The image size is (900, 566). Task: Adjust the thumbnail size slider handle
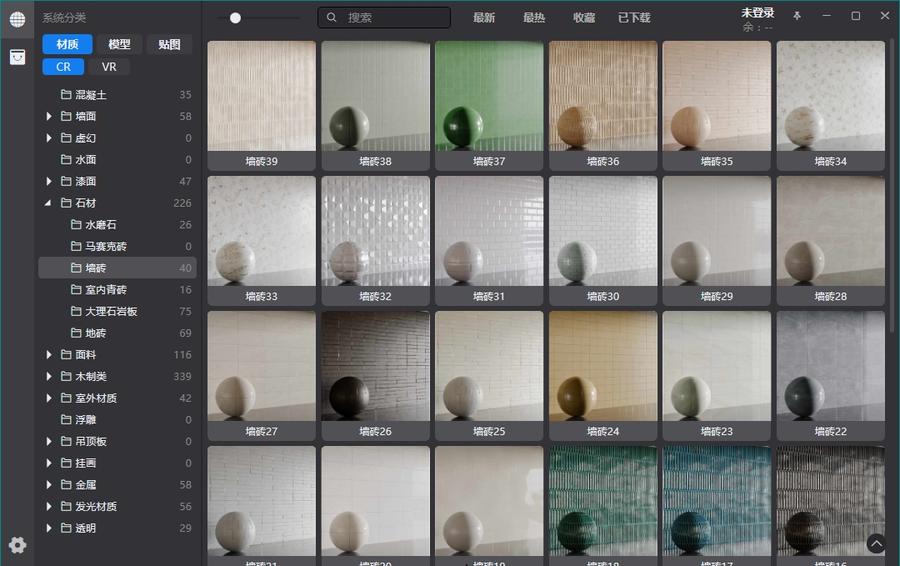235,18
